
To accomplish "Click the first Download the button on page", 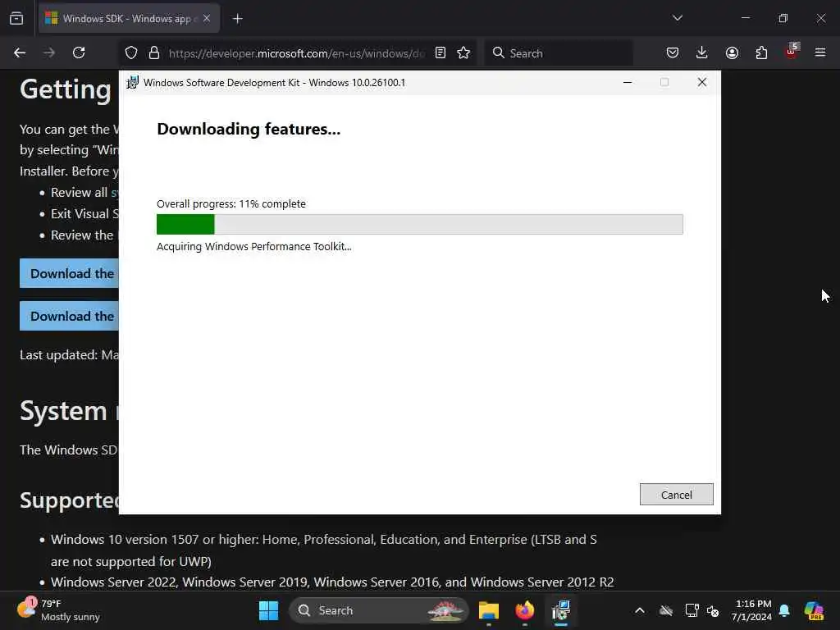I will [x=69, y=273].
